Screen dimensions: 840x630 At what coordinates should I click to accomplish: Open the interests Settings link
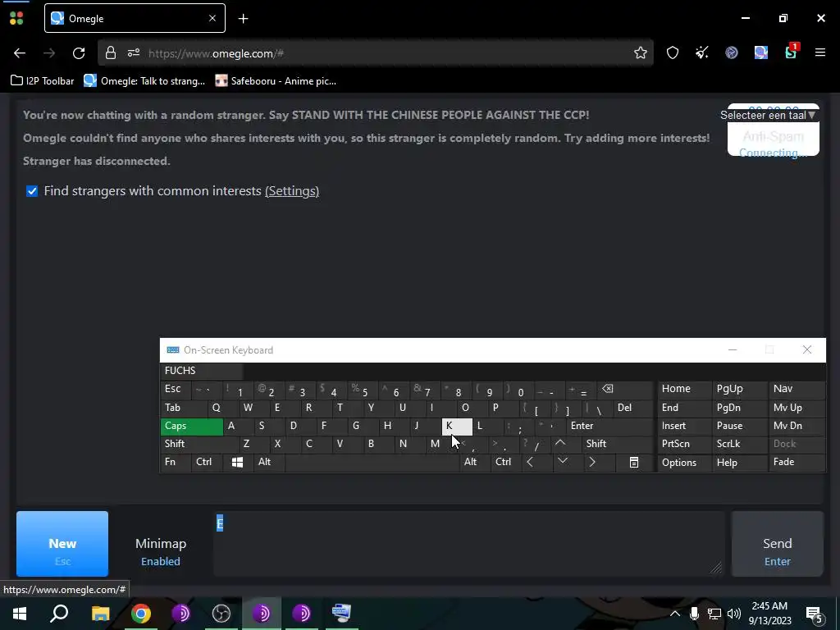pos(292,190)
